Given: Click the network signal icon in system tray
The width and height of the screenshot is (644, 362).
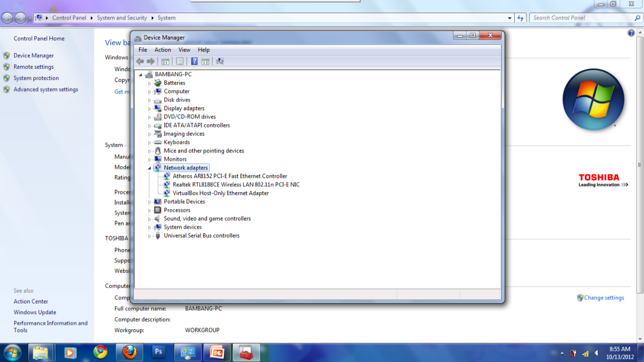Looking at the screenshot, I should click(x=585, y=353).
